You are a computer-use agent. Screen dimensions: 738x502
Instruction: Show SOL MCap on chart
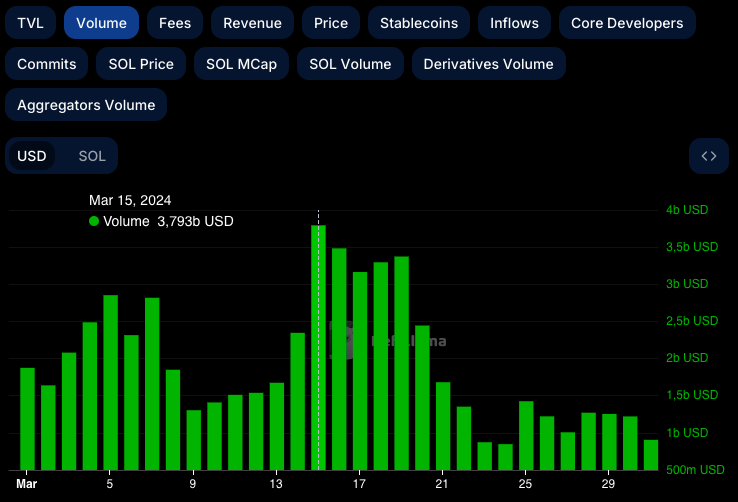[241, 64]
